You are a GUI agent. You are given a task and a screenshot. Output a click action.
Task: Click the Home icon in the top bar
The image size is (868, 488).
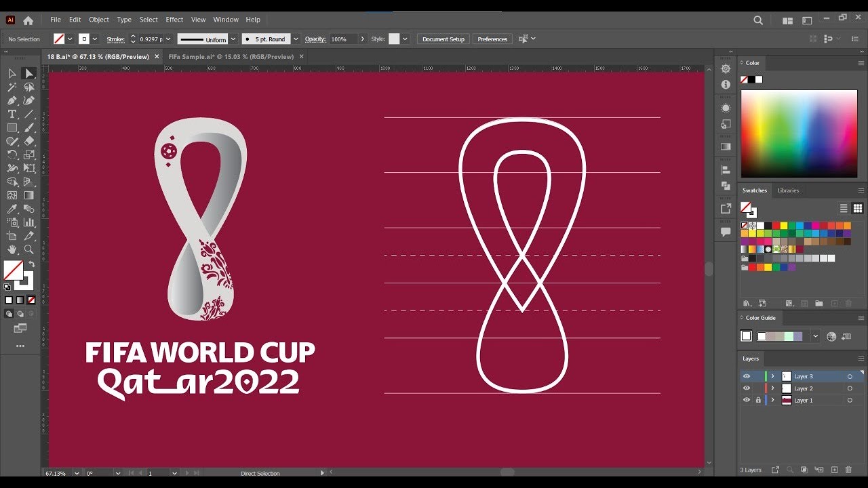pyautogui.click(x=28, y=20)
